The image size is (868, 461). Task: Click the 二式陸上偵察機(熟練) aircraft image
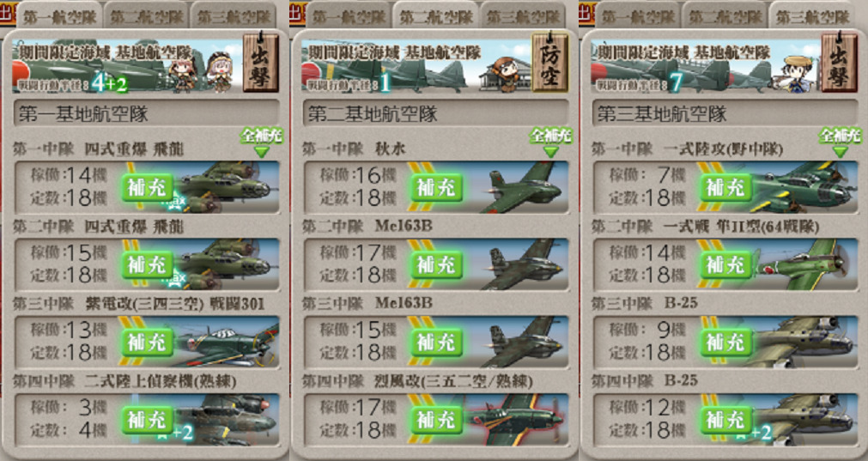[227, 420]
